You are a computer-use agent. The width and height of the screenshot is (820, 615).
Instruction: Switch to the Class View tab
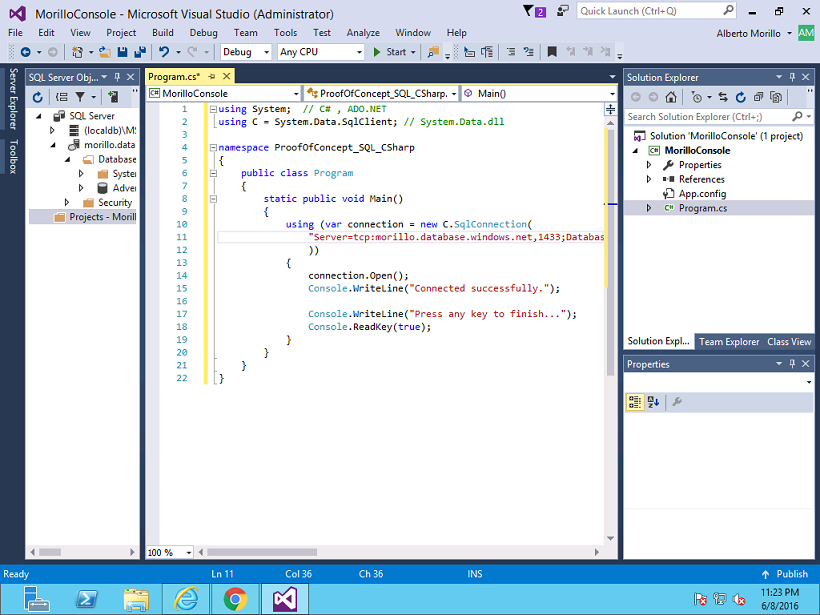(x=789, y=341)
